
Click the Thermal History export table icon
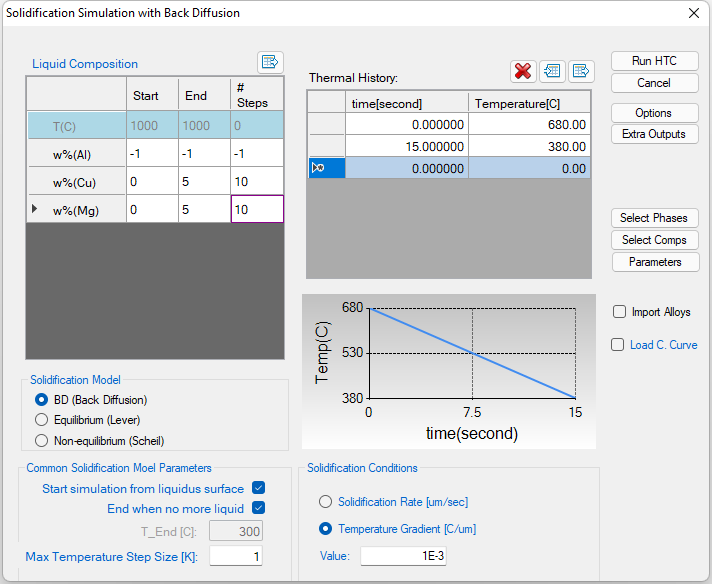581,71
